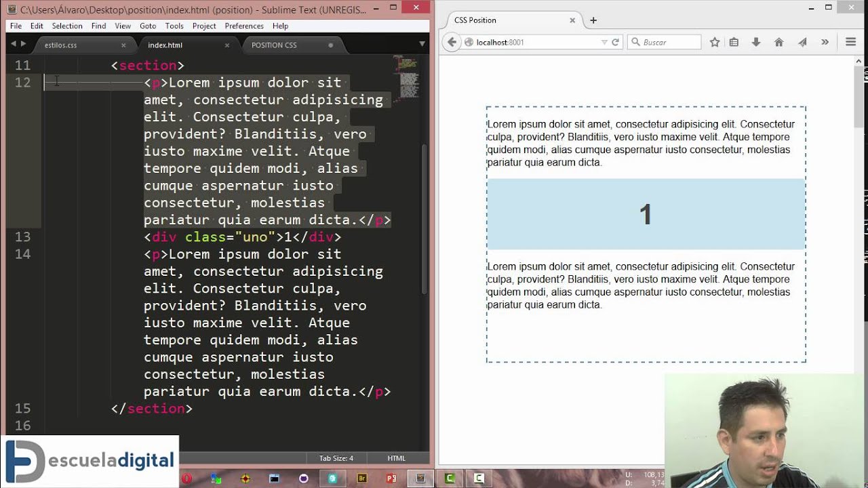The image size is (868, 488).
Task: Click the closing </section> tag
Action: click(152, 408)
